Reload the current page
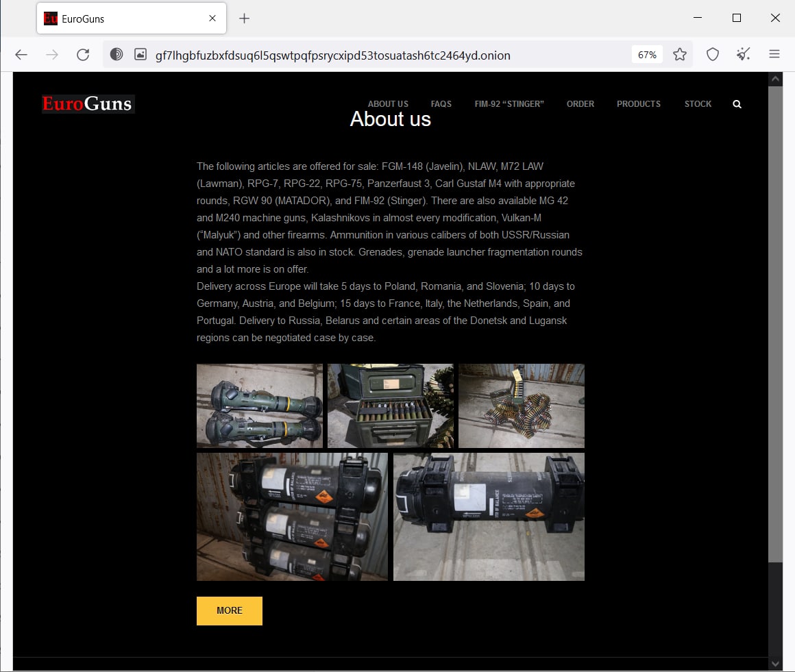Image resolution: width=795 pixels, height=672 pixels. click(x=83, y=55)
